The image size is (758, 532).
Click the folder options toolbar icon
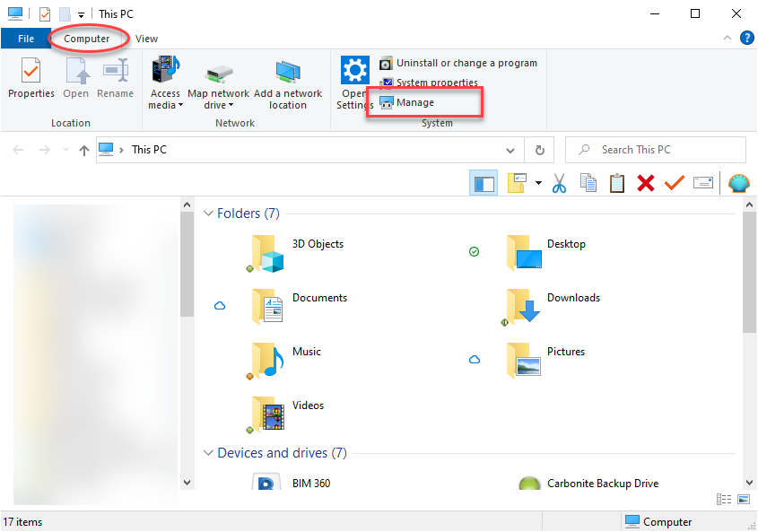point(517,183)
